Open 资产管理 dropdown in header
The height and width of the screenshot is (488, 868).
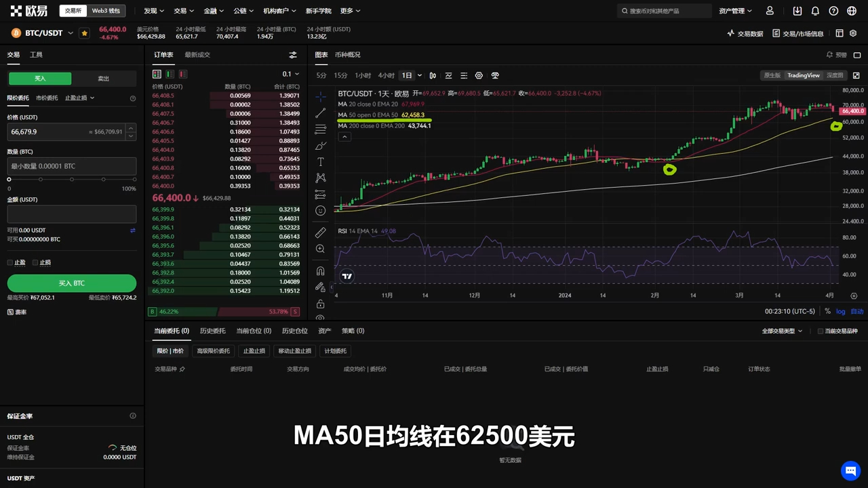pyautogui.click(x=735, y=11)
